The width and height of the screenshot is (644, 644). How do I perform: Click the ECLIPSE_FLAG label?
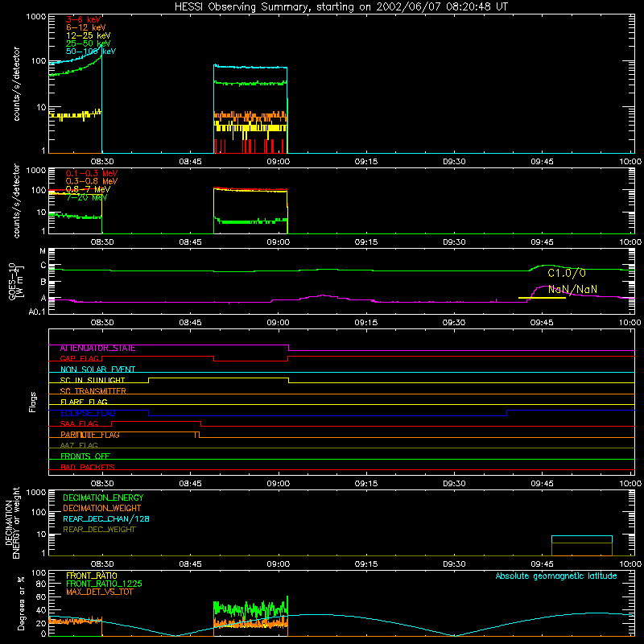click(x=88, y=413)
